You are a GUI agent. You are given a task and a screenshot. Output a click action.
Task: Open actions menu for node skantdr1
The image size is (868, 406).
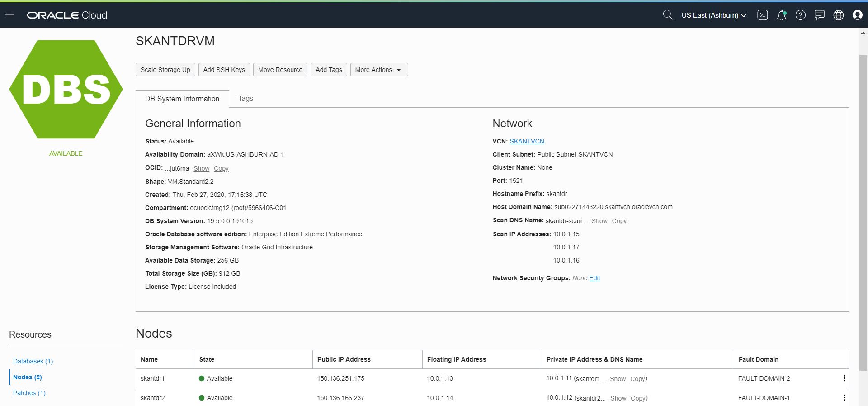coord(844,378)
